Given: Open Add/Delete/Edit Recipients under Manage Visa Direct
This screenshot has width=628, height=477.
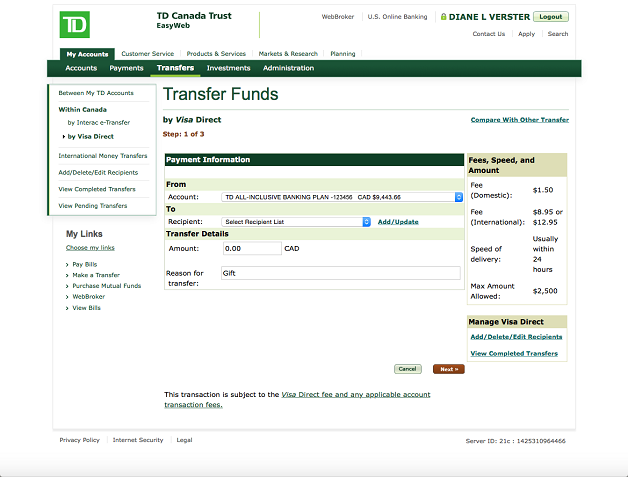Looking at the screenshot, I should 516,337.
